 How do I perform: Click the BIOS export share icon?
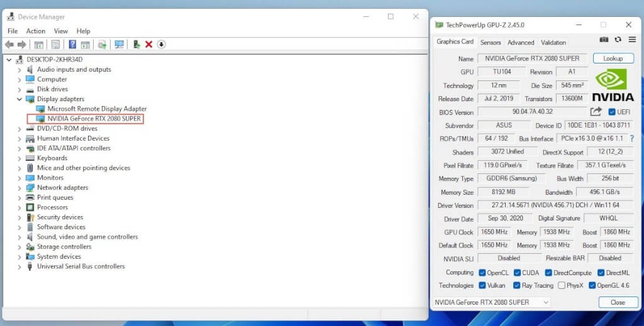tap(596, 112)
